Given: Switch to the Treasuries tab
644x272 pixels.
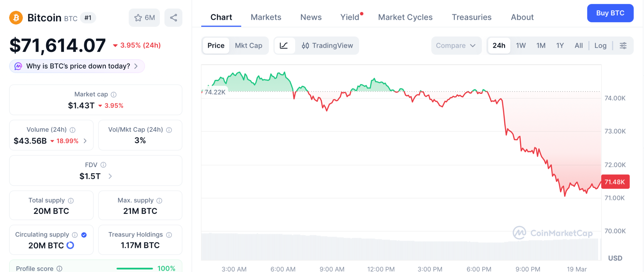Looking at the screenshot, I should [471, 17].
